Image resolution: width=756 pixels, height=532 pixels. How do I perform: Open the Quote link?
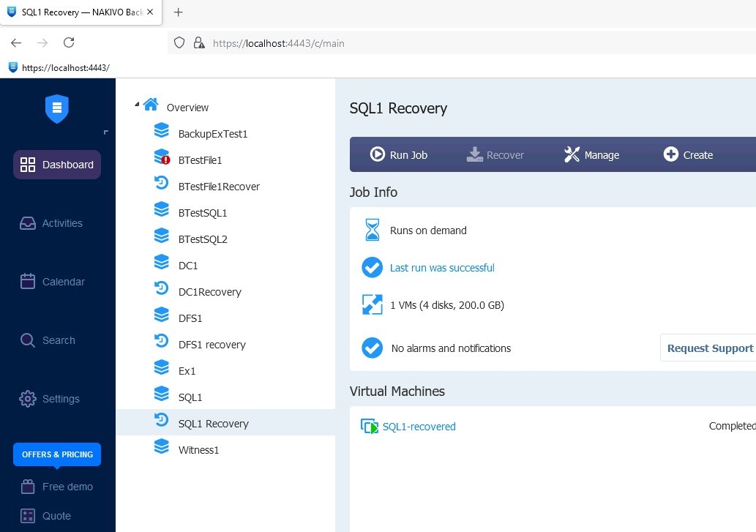56,516
